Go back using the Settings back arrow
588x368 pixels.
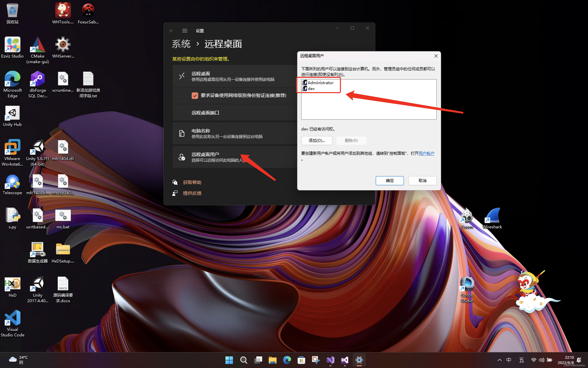coord(172,31)
